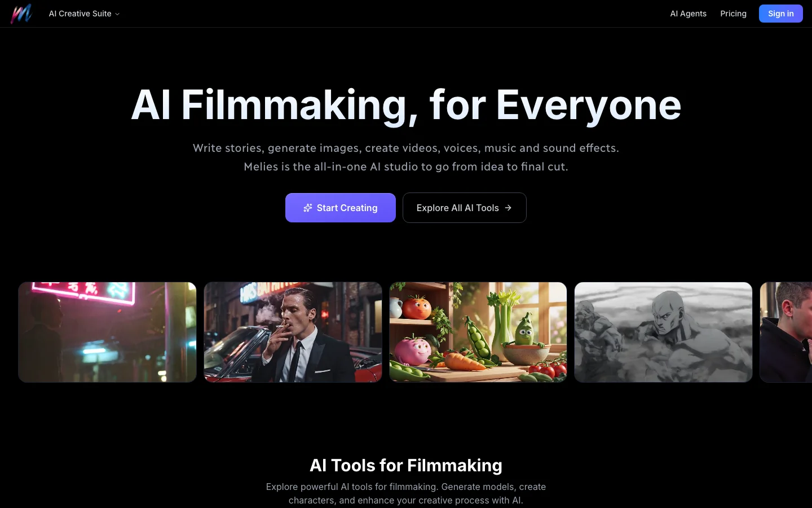Image resolution: width=812 pixels, height=508 pixels.
Task: Open the cartoon vegetables kitchen thumbnail
Action: coord(478,332)
